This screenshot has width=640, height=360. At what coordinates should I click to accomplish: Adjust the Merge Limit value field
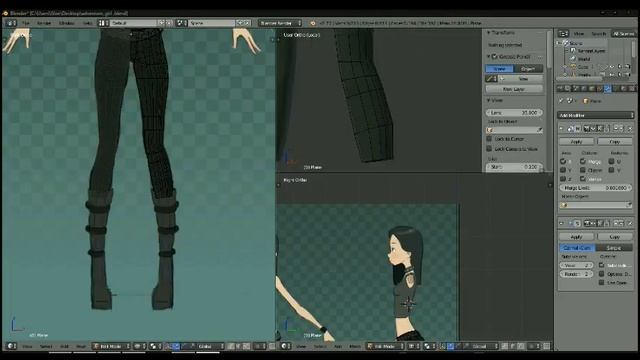pos(595,188)
